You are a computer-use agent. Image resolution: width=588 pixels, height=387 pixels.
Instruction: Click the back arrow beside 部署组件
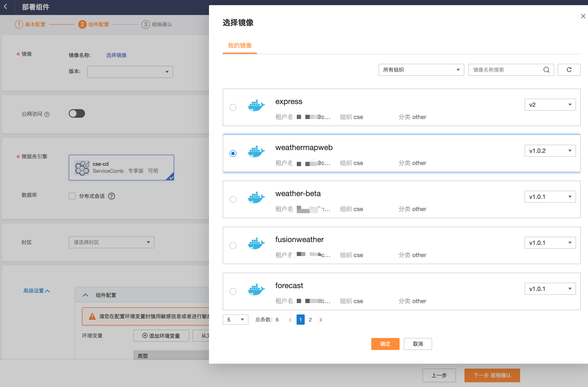coord(6,7)
